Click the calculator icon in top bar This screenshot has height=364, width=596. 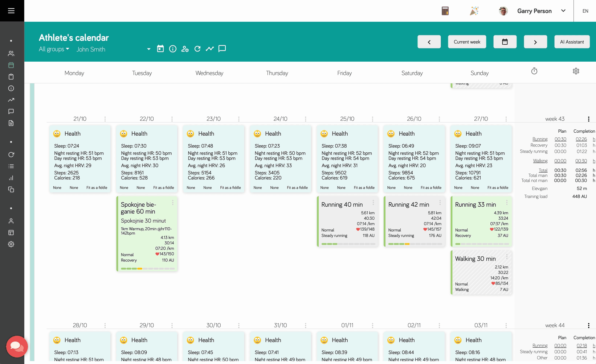point(445,11)
